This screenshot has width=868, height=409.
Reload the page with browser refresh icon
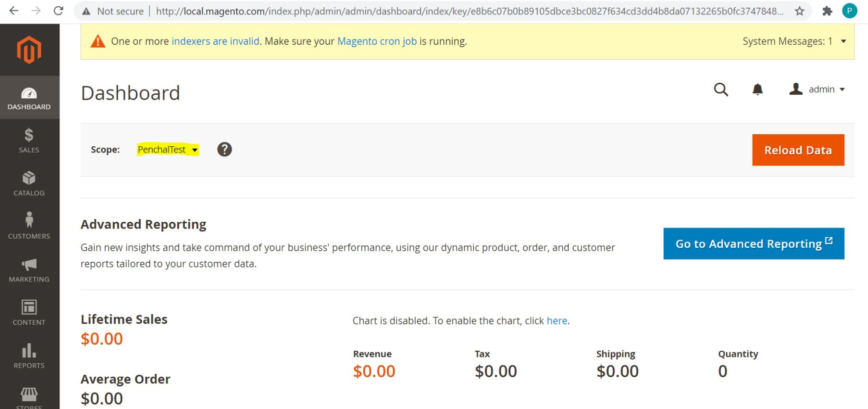[x=59, y=11]
